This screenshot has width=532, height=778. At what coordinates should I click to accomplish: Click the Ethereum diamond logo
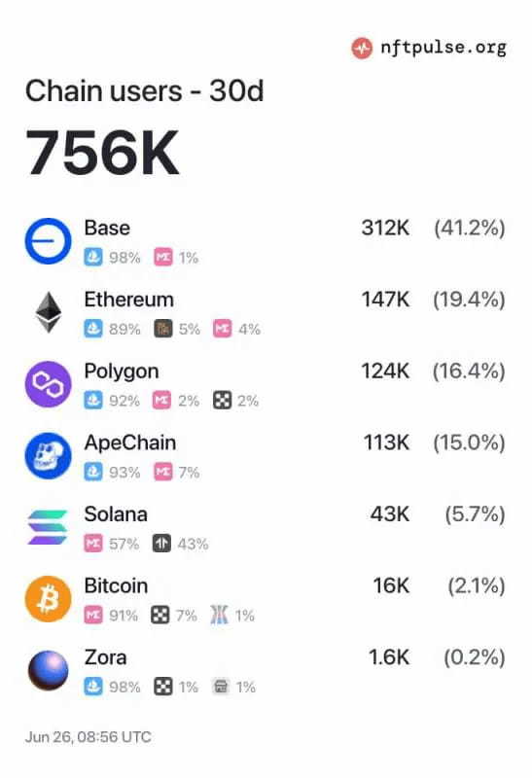point(48,312)
